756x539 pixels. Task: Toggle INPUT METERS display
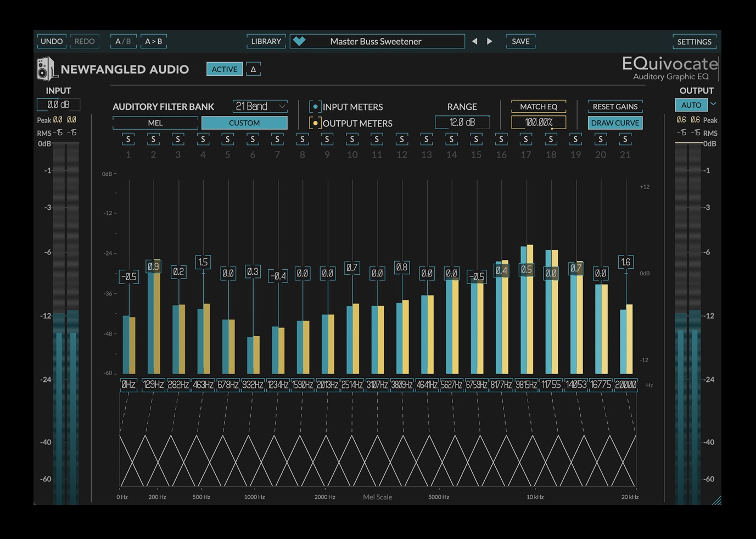pyautogui.click(x=315, y=107)
